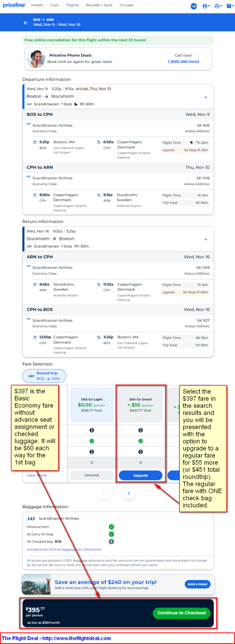Collapse the Stockholm to Boston return details

click(x=206, y=239)
